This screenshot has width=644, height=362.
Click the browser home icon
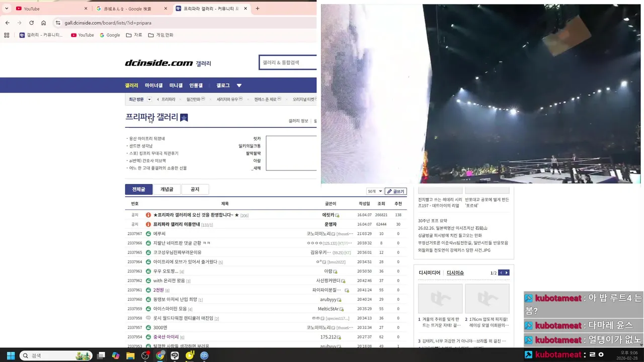pos(44,23)
